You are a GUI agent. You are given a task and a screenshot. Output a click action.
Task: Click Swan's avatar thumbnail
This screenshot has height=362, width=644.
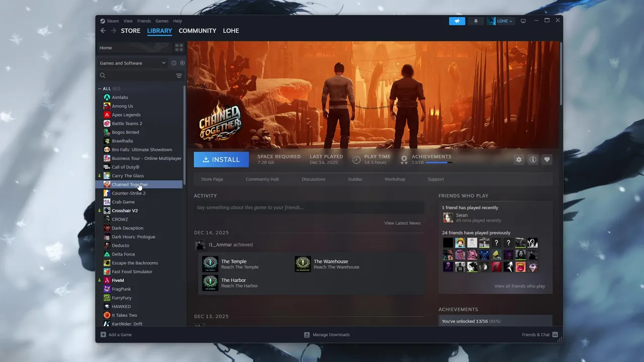point(448,218)
